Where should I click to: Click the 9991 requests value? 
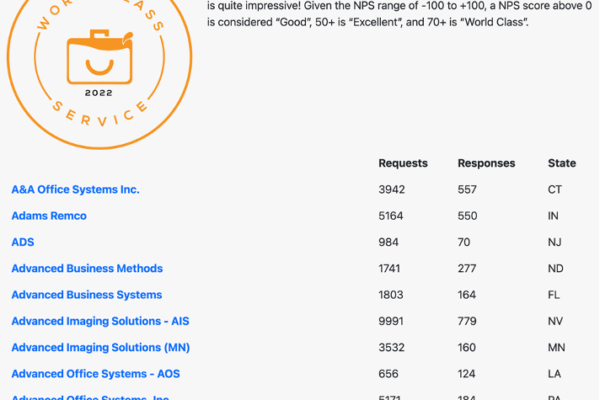(392, 321)
